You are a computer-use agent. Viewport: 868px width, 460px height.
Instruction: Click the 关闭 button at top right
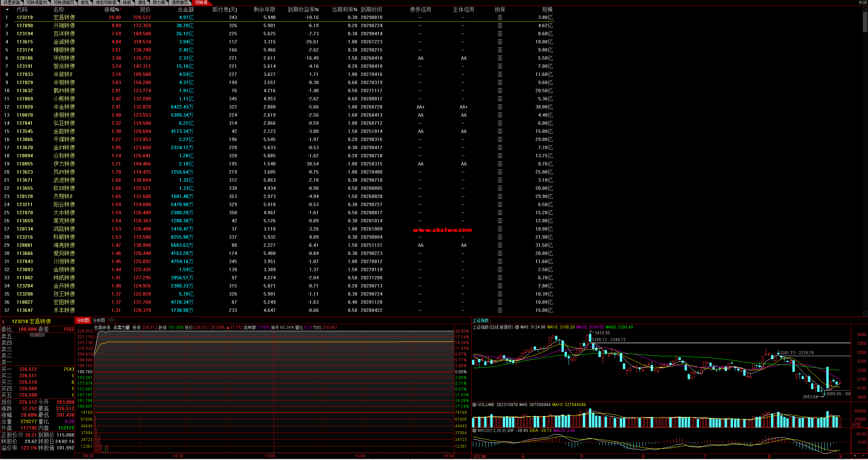pos(863,3)
